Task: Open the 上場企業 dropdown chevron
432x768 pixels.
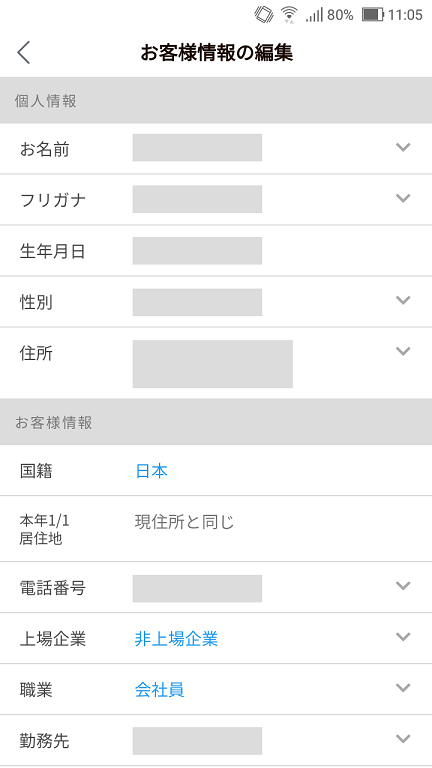Action: point(403,636)
